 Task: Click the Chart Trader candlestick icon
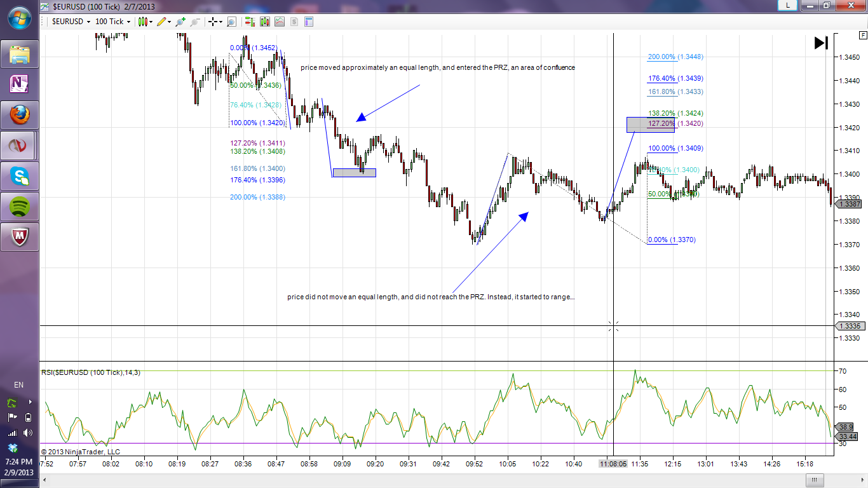142,22
